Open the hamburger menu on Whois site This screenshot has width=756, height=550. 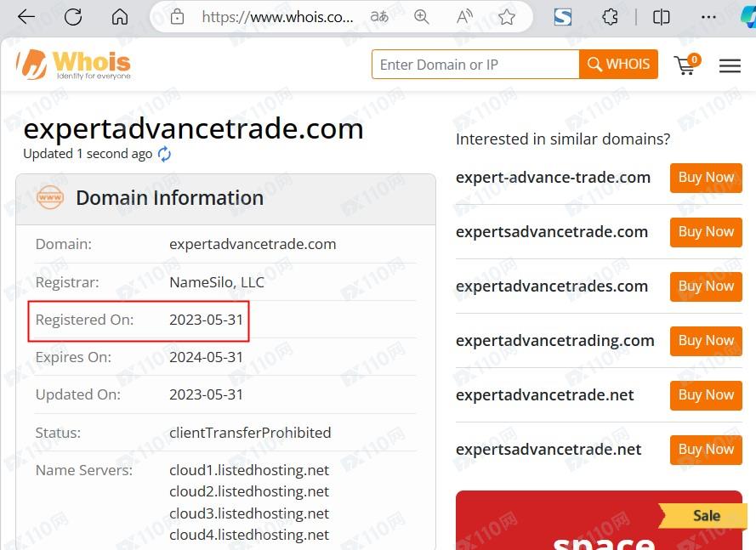(730, 65)
